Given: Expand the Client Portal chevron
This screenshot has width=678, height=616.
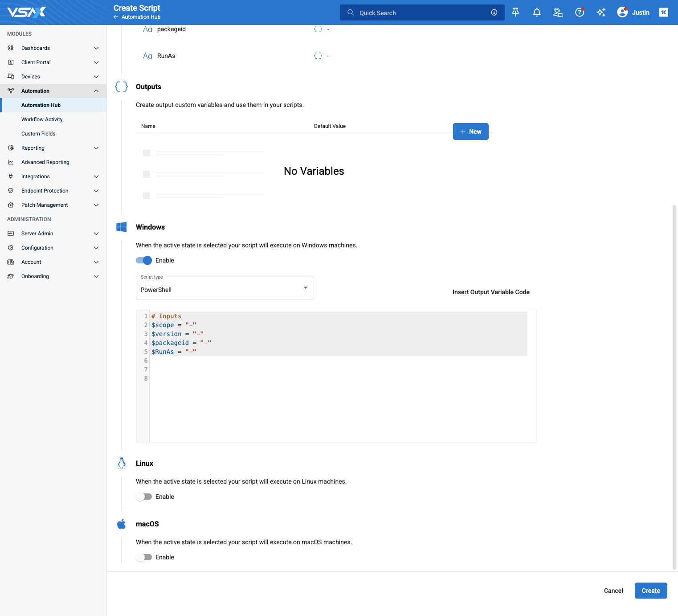Looking at the screenshot, I should (96, 62).
